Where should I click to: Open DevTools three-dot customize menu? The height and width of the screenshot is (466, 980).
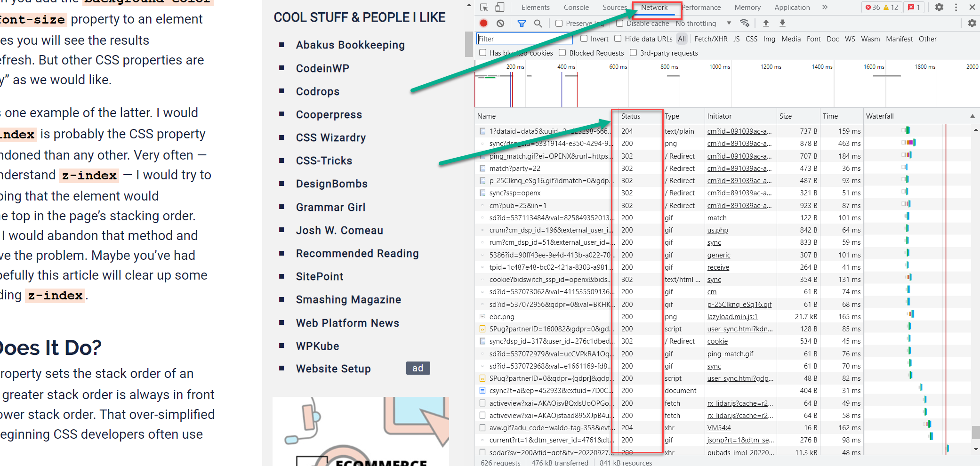pos(956,7)
